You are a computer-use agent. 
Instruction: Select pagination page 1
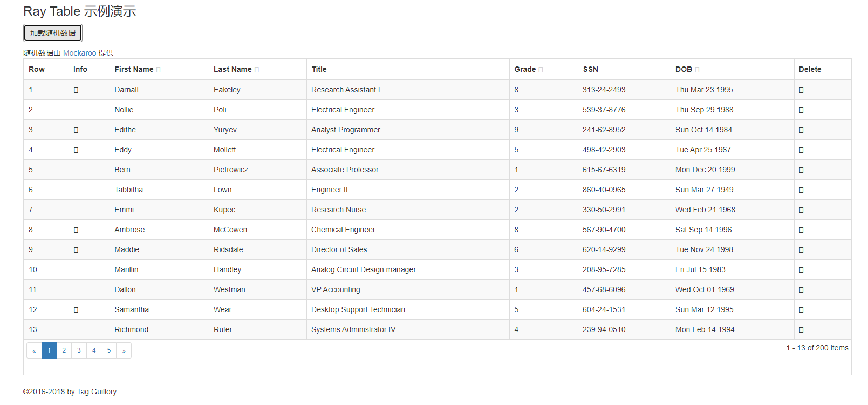pyautogui.click(x=49, y=350)
